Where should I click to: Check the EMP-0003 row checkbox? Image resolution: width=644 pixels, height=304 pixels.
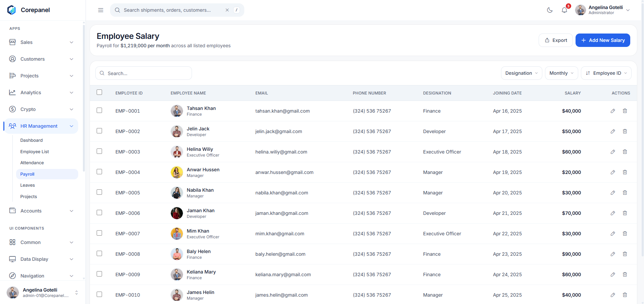[x=99, y=151]
